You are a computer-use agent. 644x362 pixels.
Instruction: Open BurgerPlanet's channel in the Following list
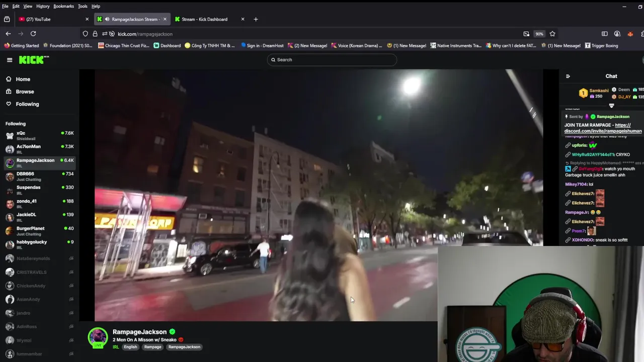(x=39, y=231)
